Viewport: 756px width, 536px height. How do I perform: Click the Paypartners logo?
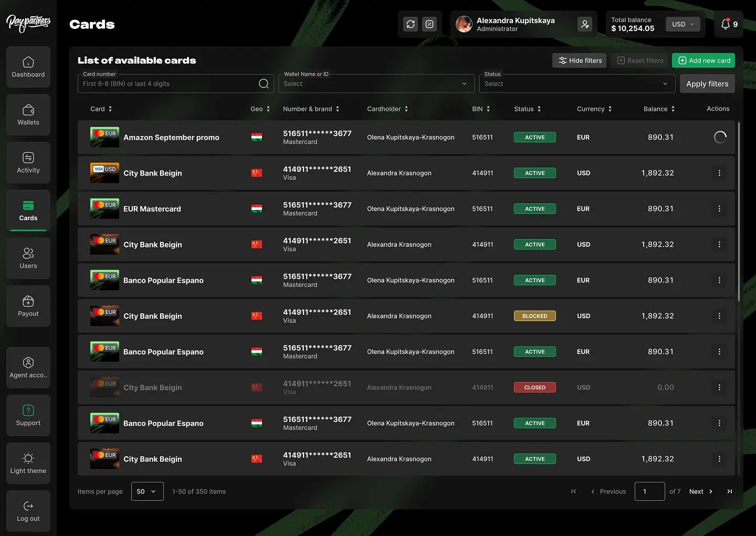(x=28, y=23)
